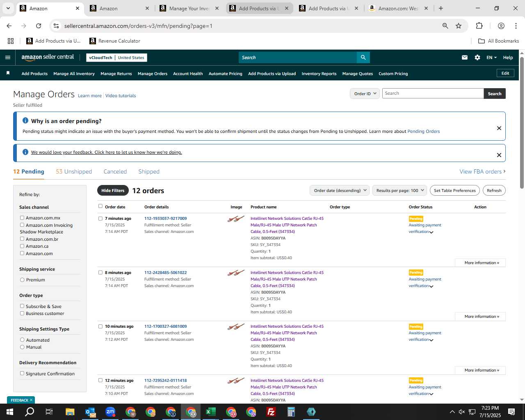Open FileZilla from taskbar
The height and width of the screenshot is (420, 525).
pyautogui.click(x=271, y=412)
